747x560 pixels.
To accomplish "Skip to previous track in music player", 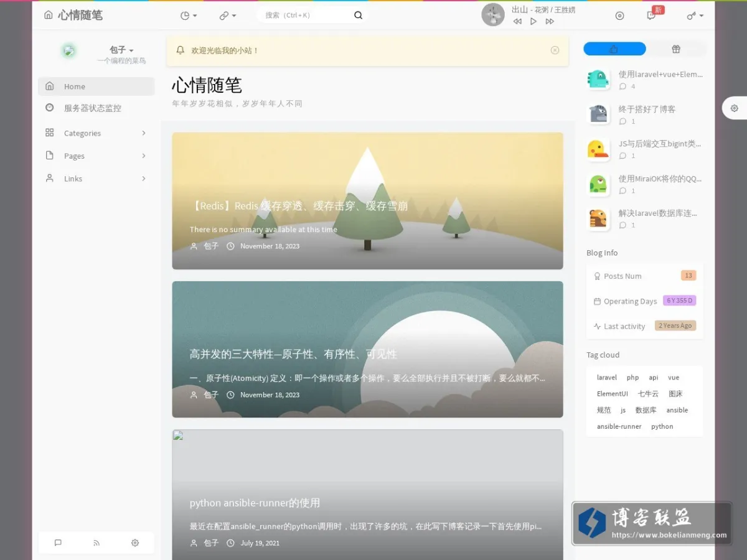I will pyautogui.click(x=517, y=21).
